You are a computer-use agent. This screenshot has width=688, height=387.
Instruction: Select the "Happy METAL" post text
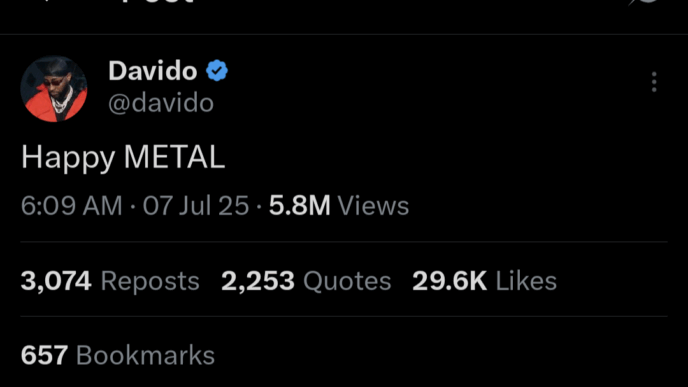(123, 158)
